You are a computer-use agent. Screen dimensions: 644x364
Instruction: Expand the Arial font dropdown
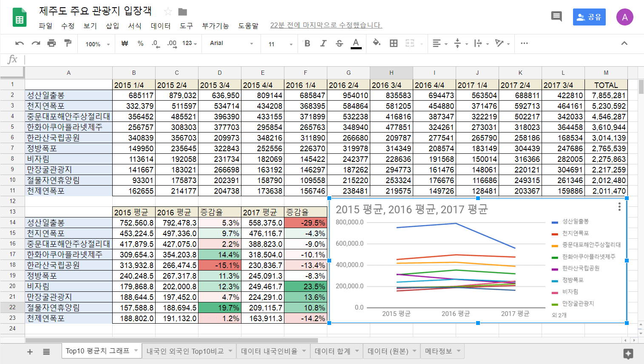click(x=231, y=43)
